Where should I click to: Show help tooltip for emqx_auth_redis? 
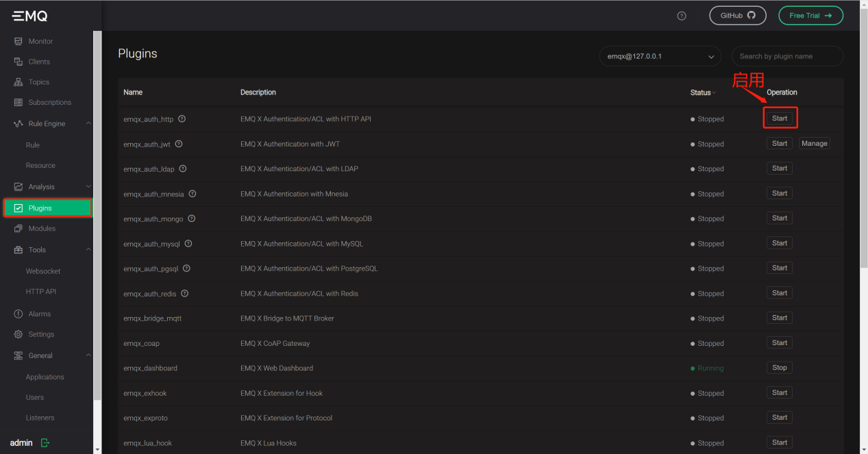pos(185,293)
